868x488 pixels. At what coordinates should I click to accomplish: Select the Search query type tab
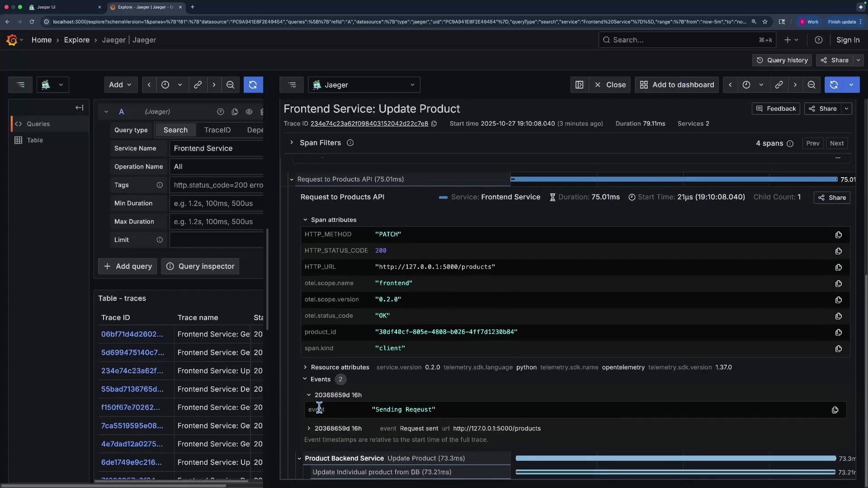coord(175,130)
